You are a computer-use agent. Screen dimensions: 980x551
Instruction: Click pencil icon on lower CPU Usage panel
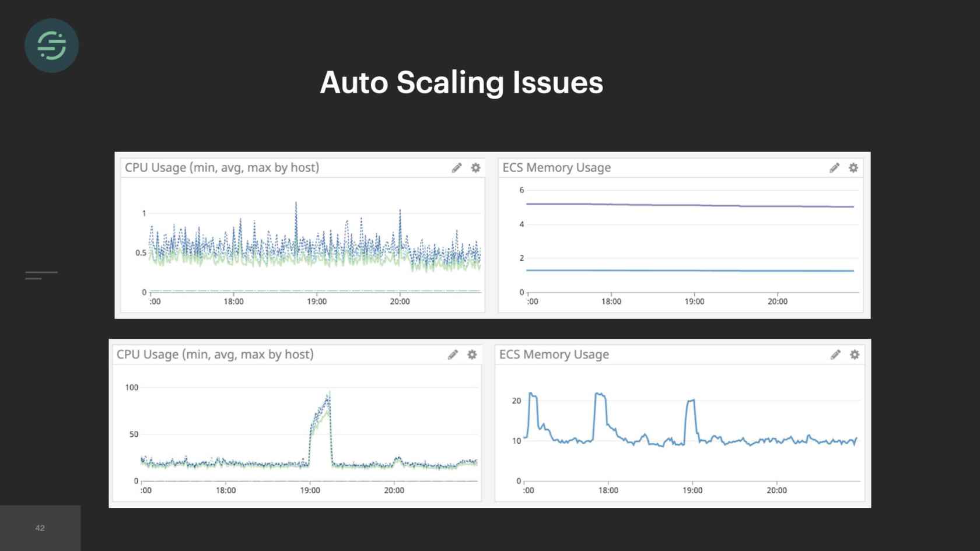(453, 355)
